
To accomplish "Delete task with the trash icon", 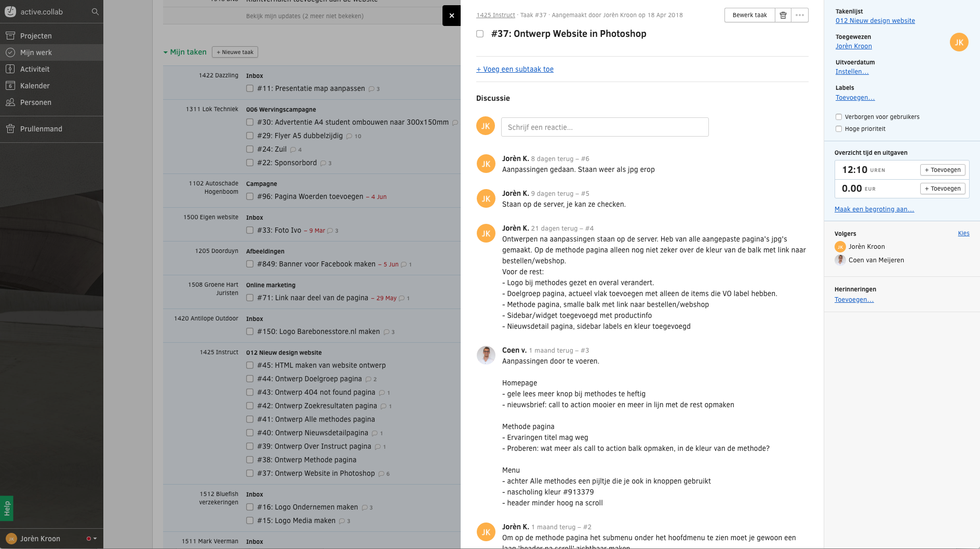I will click(x=783, y=15).
